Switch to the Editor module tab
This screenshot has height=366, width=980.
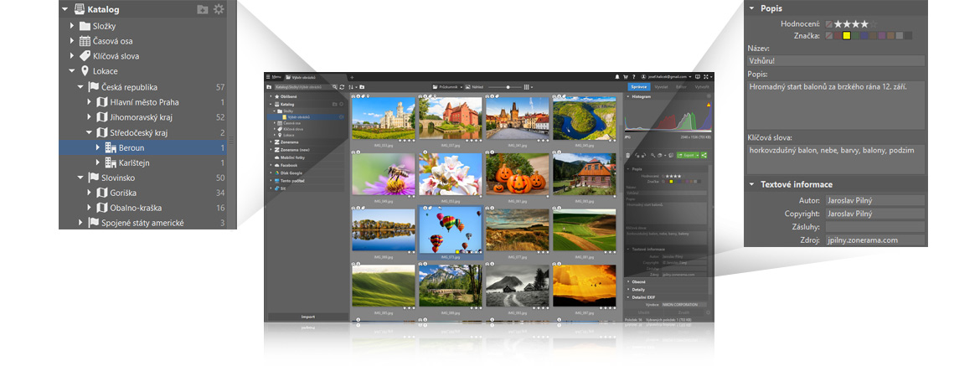681,87
